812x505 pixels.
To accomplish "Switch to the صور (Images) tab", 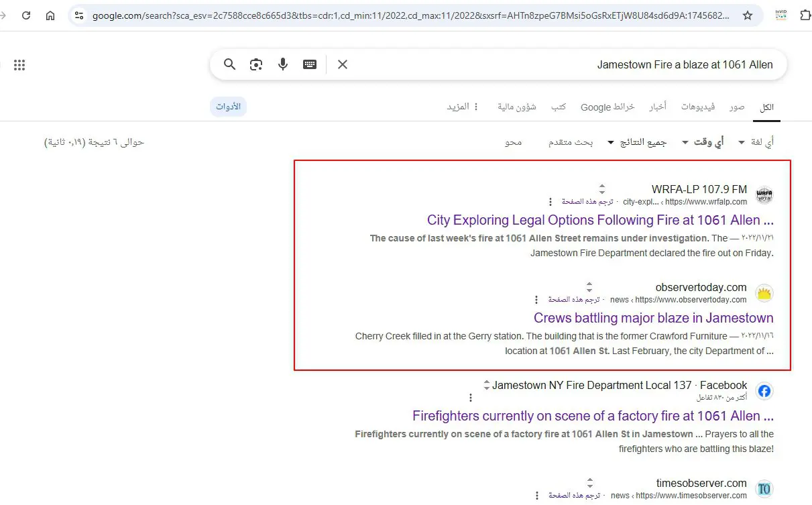I will 737,107.
